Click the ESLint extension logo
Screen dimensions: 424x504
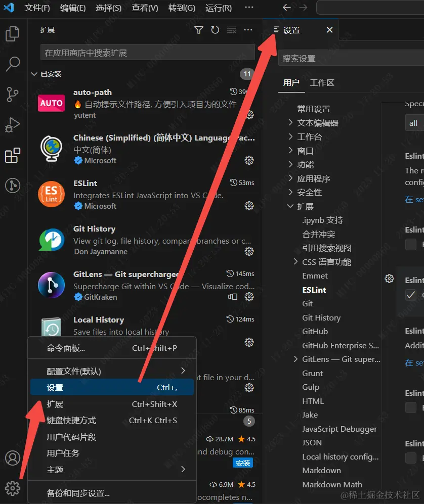(52, 194)
